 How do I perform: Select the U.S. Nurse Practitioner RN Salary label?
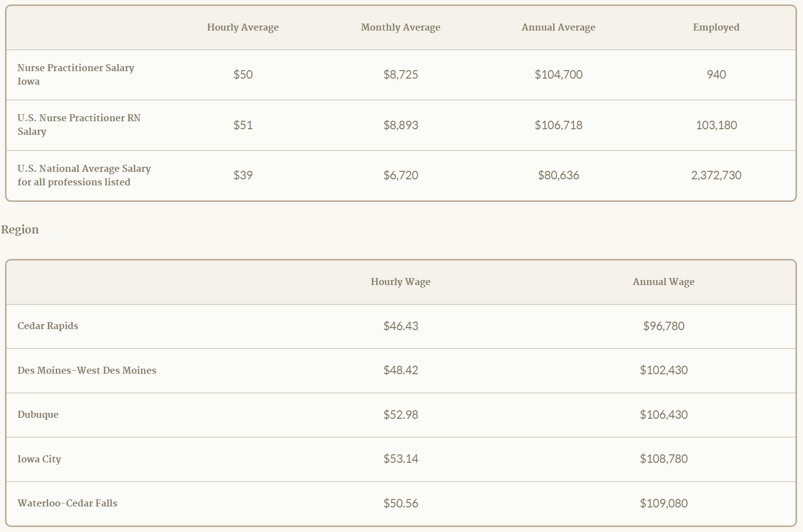tap(79, 125)
